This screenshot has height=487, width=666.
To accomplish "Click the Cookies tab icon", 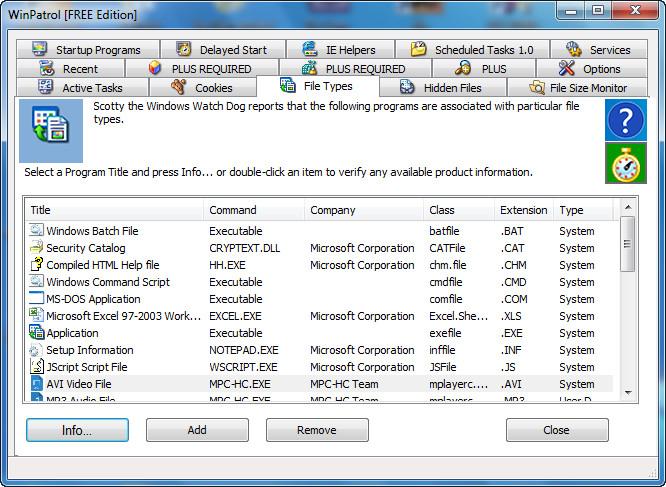I will (x=179, y=87).
